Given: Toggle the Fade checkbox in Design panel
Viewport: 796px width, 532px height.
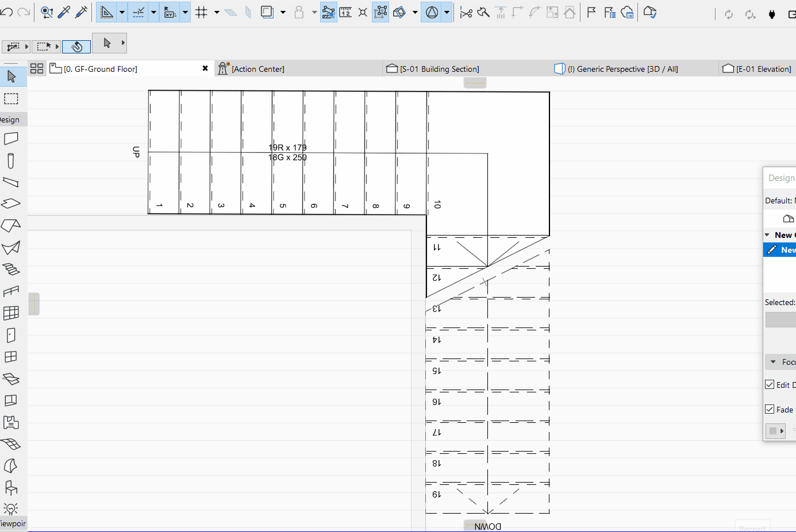Looking at the screenshot, I should coord(770,410).
